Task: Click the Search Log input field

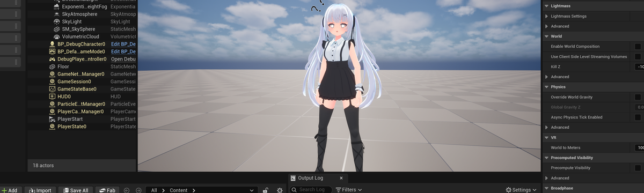Action: click(x=311, y=190)
